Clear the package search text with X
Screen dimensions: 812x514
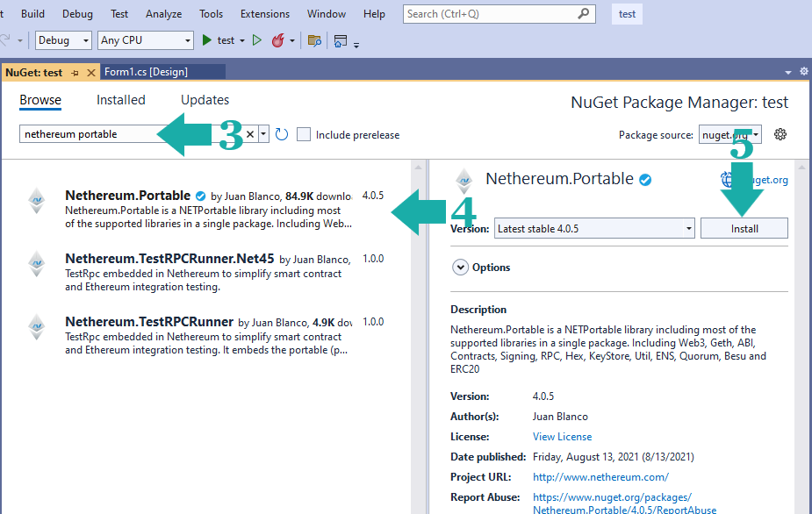pyautogui.click(x=250, y=134)
